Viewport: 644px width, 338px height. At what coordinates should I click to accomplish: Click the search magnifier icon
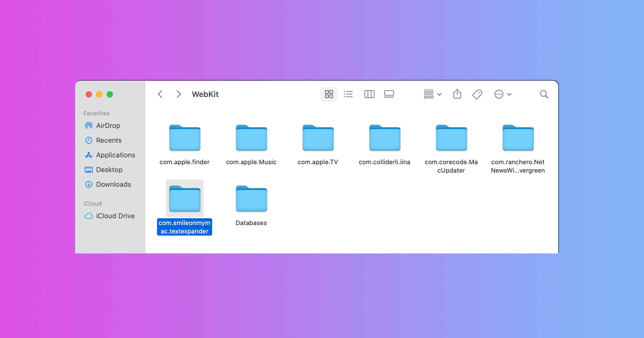coord(544,94)
